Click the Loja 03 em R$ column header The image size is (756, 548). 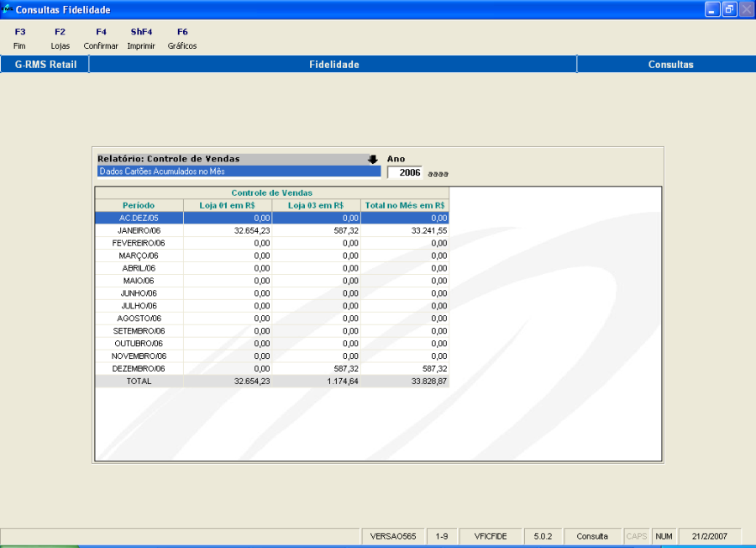click(x=315, y=205)
